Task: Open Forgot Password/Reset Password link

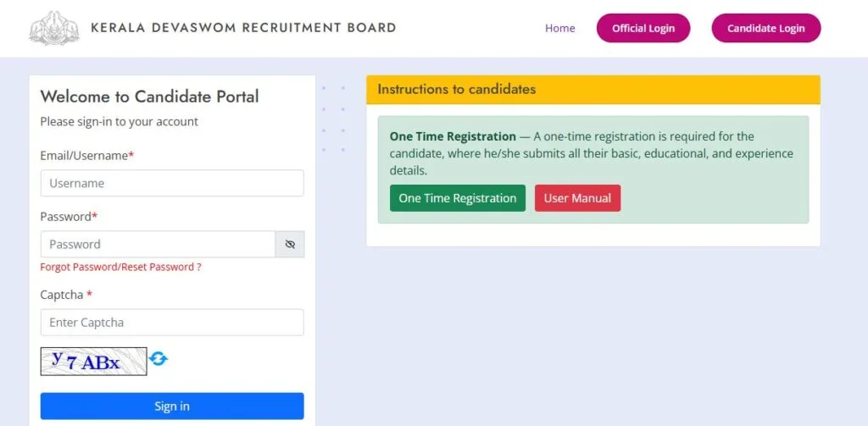Action: pyautogui.click(x=120, y=268)
